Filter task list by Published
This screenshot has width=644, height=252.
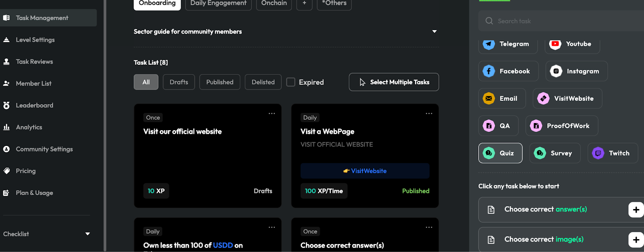coord(220,82)
